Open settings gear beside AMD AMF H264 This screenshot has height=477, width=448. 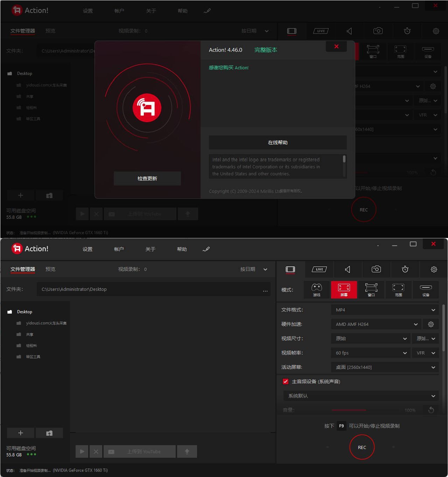point(431,324)
